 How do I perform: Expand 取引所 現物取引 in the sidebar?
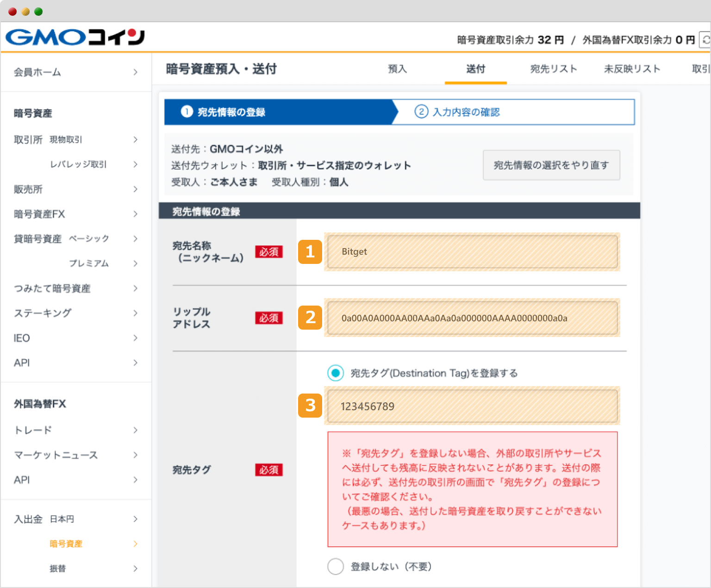[x=74, y=139]
